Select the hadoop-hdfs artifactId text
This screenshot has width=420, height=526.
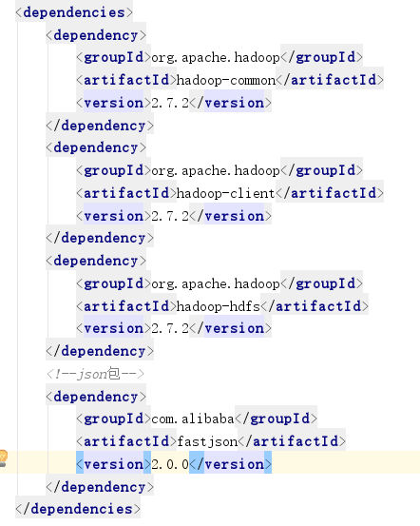point(219,306)
